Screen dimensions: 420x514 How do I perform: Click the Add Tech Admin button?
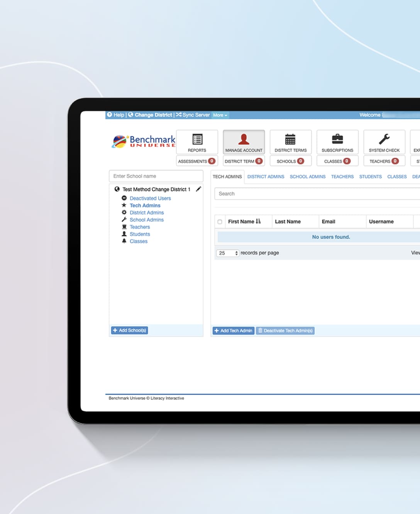(x=233, y=330)
